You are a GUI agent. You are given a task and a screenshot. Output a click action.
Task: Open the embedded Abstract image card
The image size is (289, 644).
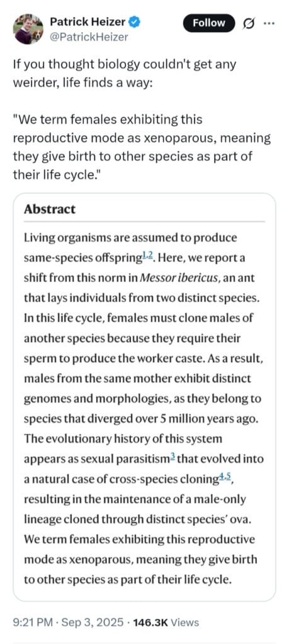pos(144,397)
